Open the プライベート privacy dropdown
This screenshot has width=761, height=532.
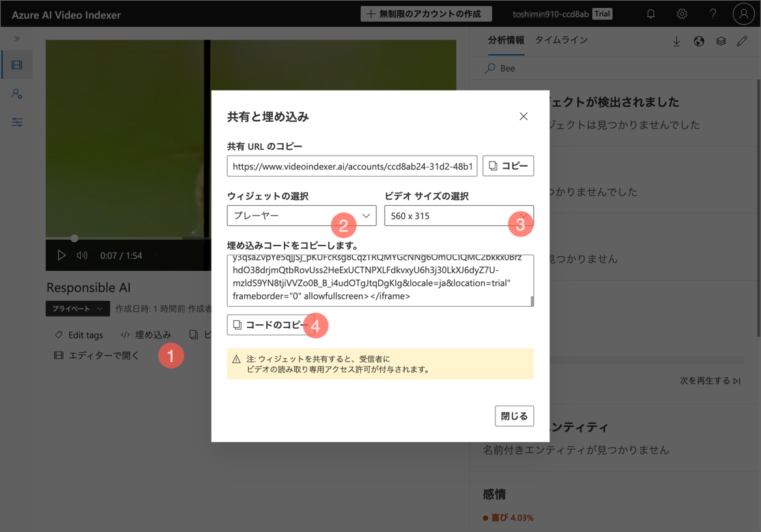[77, 309]
